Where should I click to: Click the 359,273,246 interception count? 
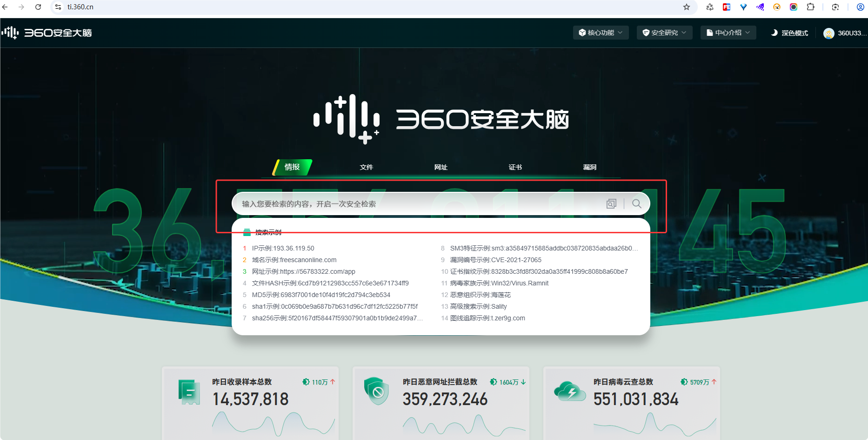445,399
